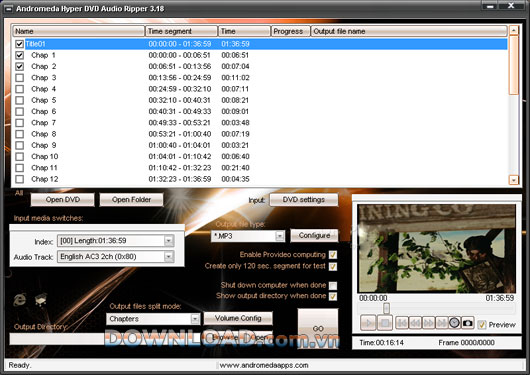Screen dimensions: 530x375
Task: Open the window system menu icon
Action: [x=9, y=9]
